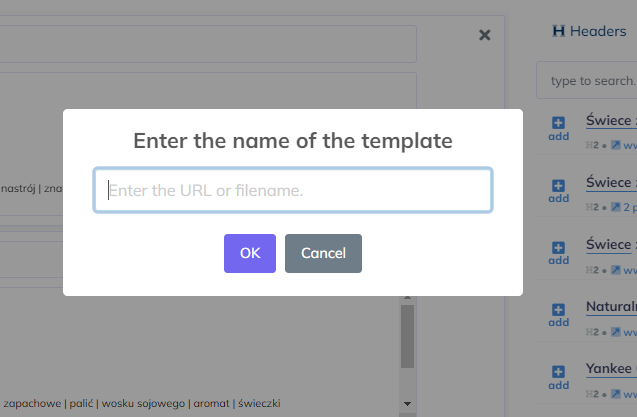Focus the template name input field
The height and width of the screenshot is (417, 637).
click(x=292, y=190)
